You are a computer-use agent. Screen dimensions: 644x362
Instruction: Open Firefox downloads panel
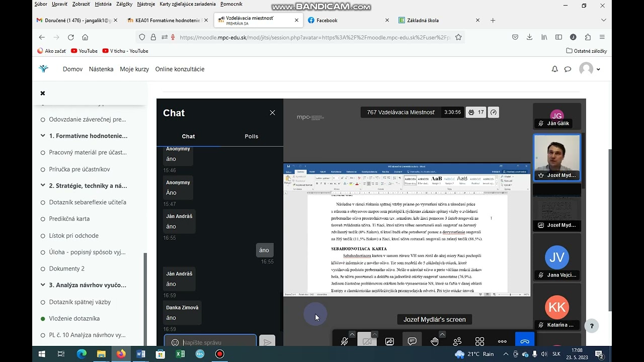(529, 37)
